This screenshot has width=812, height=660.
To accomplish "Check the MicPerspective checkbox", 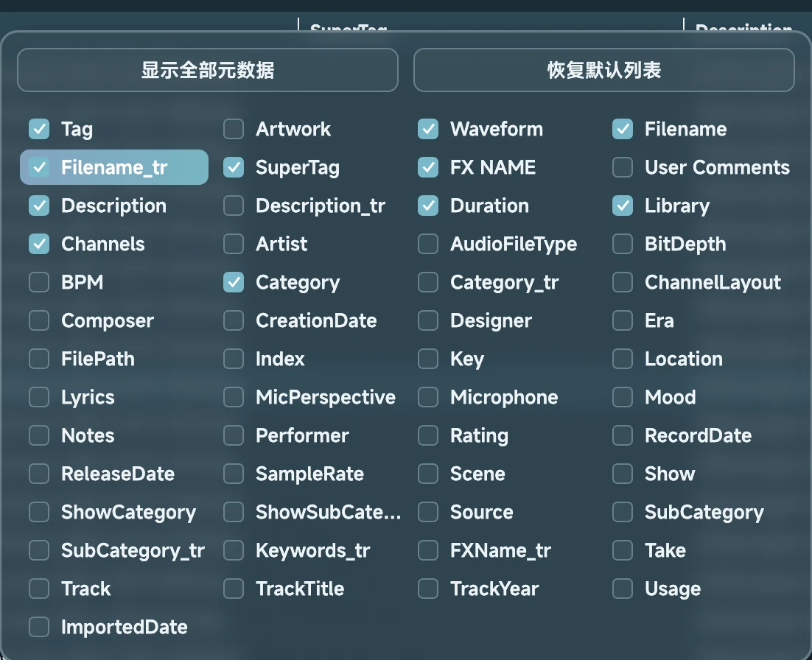I will (x=234, y=397).
